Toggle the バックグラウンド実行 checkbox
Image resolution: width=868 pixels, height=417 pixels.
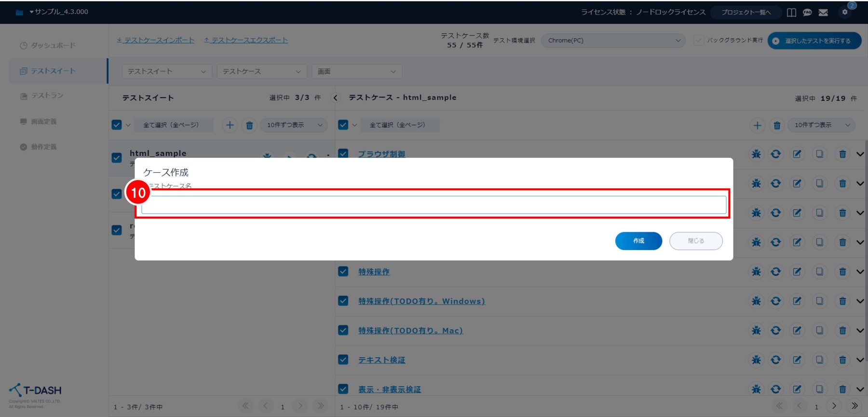[x=698, y=41]
